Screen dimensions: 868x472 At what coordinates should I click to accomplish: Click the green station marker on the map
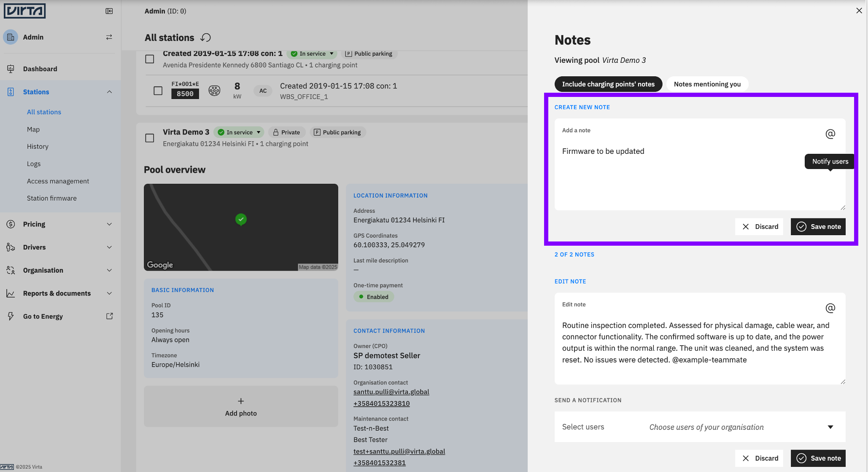pyautogui.click(x=241, y=219)
